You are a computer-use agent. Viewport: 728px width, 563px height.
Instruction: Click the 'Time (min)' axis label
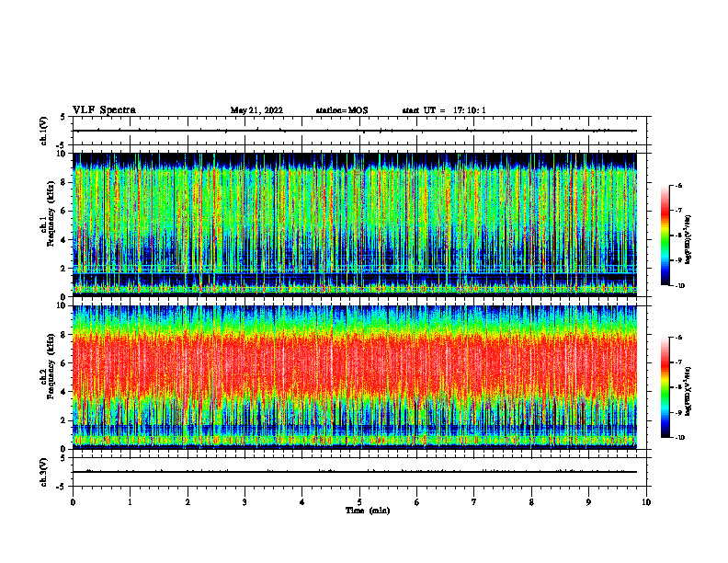(x=368, y=511)
